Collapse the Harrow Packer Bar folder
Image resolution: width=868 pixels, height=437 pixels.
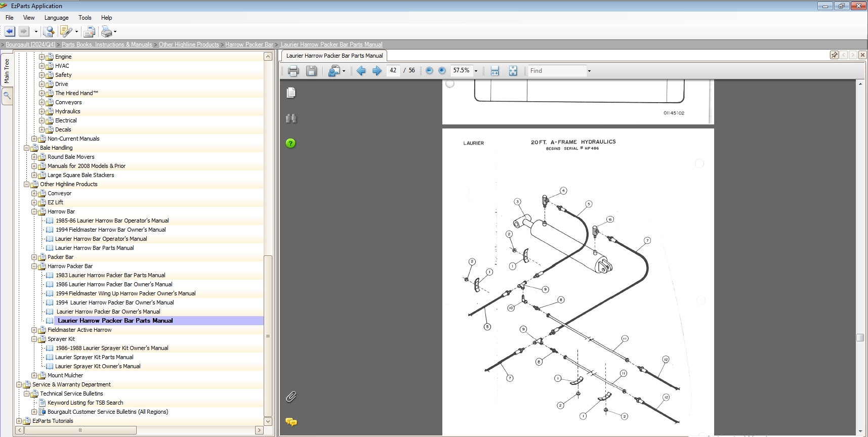pos(34,266)
